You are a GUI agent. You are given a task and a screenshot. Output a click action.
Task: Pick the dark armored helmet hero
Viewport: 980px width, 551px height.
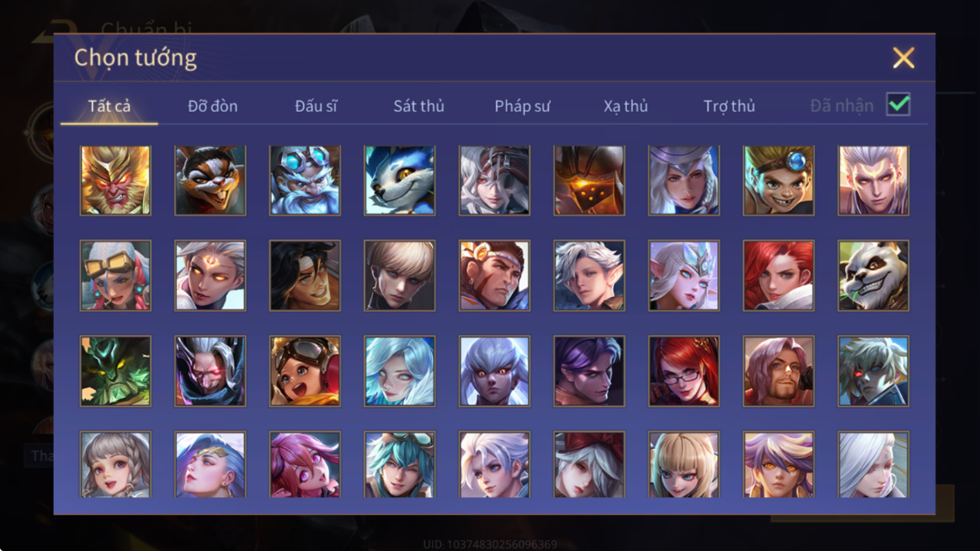(x=589, y=181)
